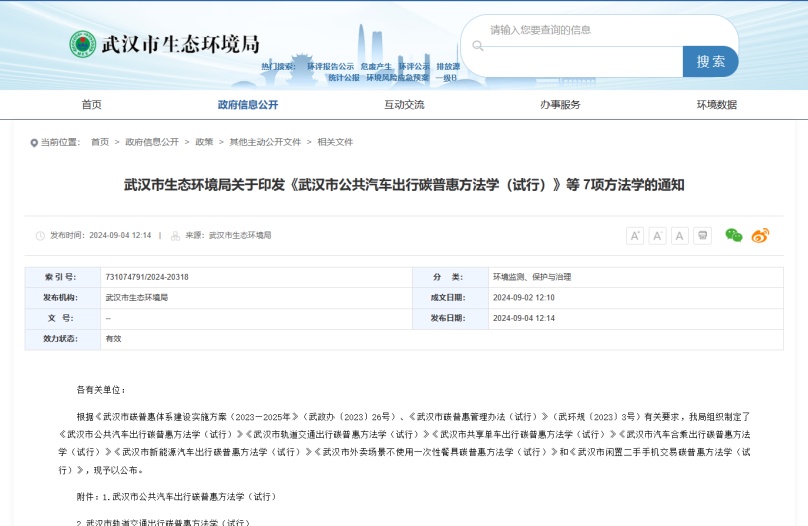Click the magnifier icon in search box

pyautogui.click(x=479, y=44)
